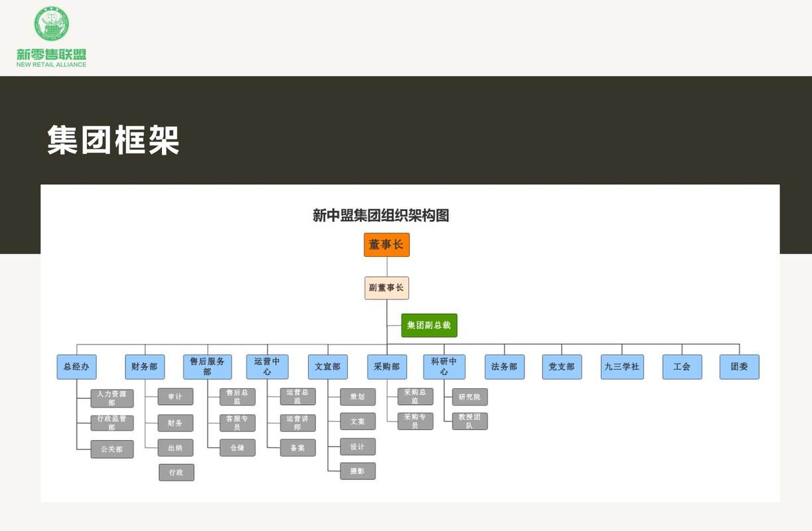Select the "售后服务部" department box

[207, 367]
